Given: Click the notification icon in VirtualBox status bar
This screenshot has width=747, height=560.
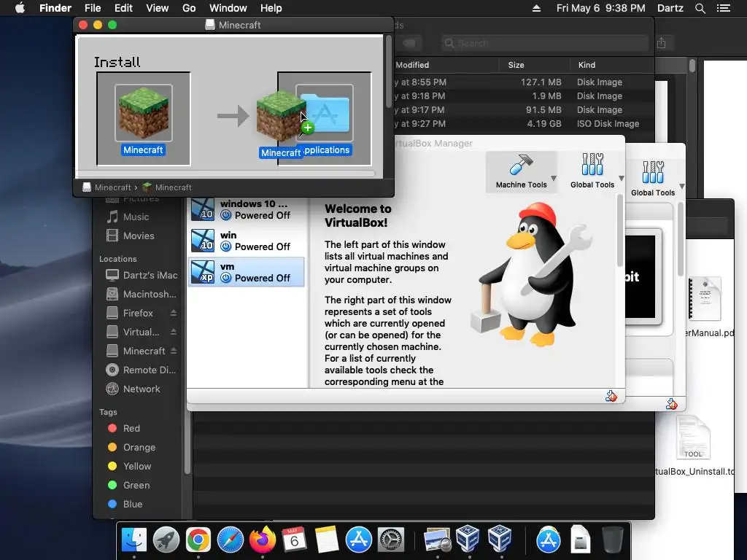Looking at the screenshot, I should (x=611, y=396).
